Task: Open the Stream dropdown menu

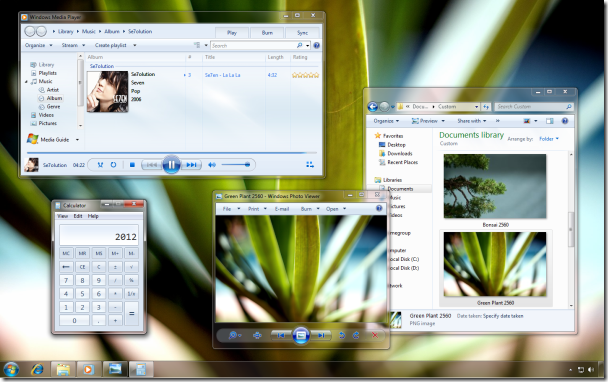Action: coord(73,45)
